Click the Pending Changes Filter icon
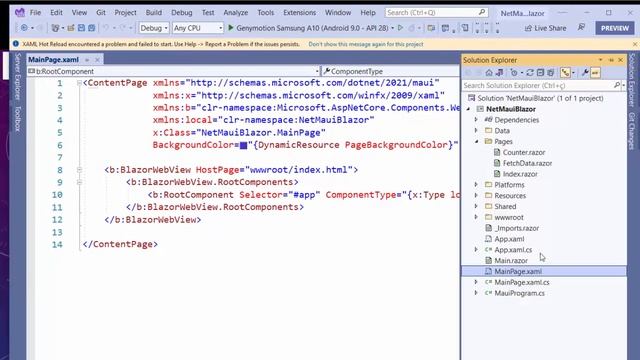This screenshot has height=360, width=640. 514,73
